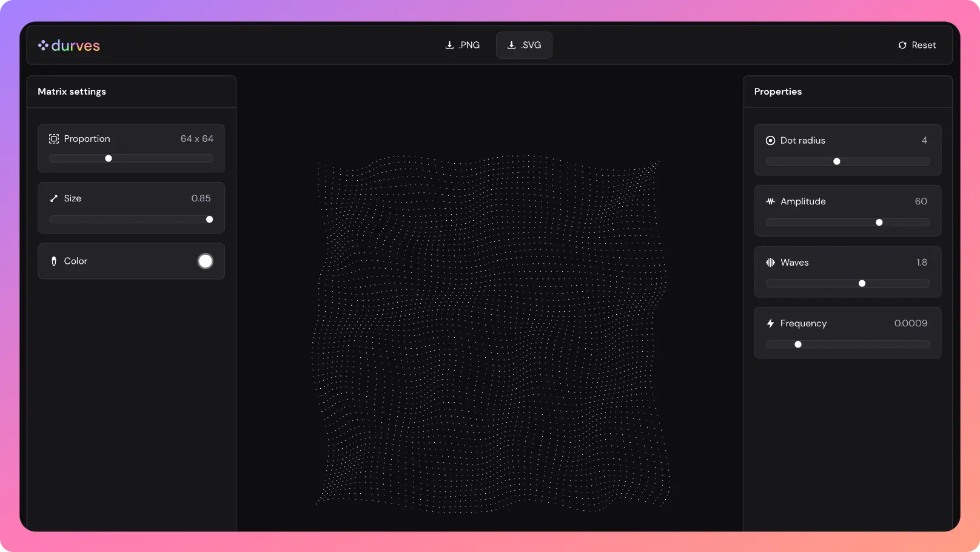This screenshot has height=552, width=980.
Task: Export the pattern as .SVG
Action: [x=524, y=45]
